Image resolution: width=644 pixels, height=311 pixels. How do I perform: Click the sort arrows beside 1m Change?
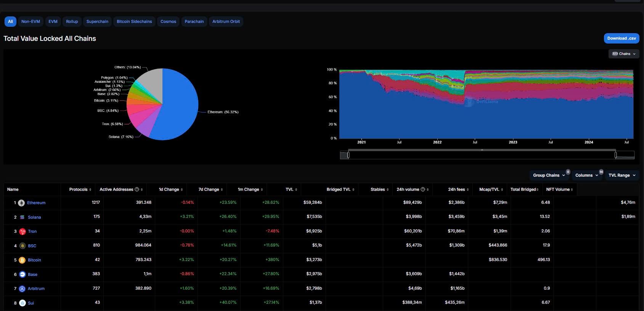(262, 190)
